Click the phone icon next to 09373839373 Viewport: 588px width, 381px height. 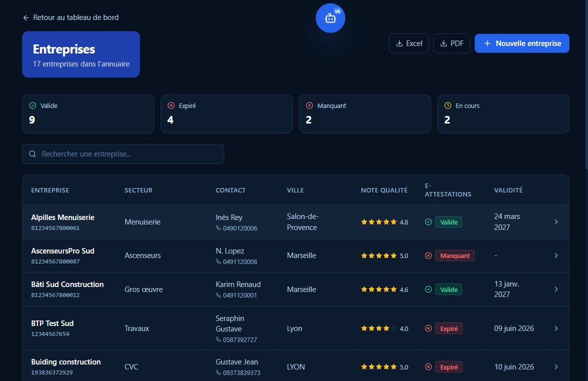click(x=218, y=372)
